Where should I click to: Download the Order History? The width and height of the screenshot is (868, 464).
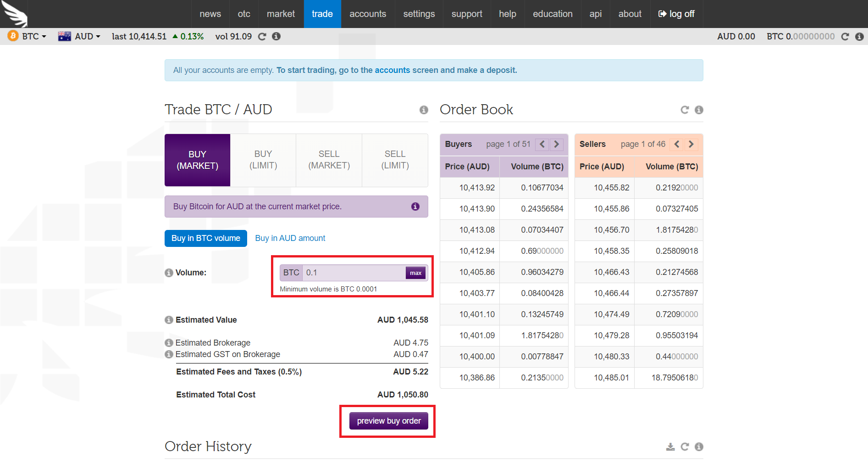pos(670,447)
